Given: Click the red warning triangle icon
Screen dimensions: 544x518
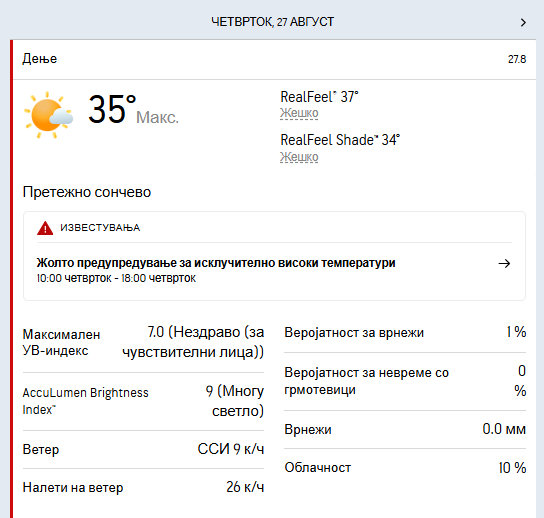Looking at the screenshot, I should pyautogui.click(x=45, y=228).
